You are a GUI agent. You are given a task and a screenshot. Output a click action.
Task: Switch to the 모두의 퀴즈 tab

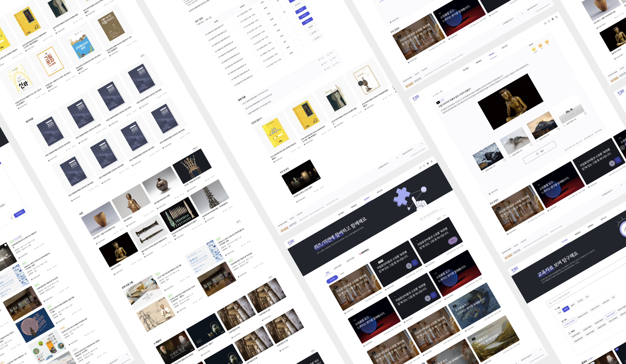(337, 267)
